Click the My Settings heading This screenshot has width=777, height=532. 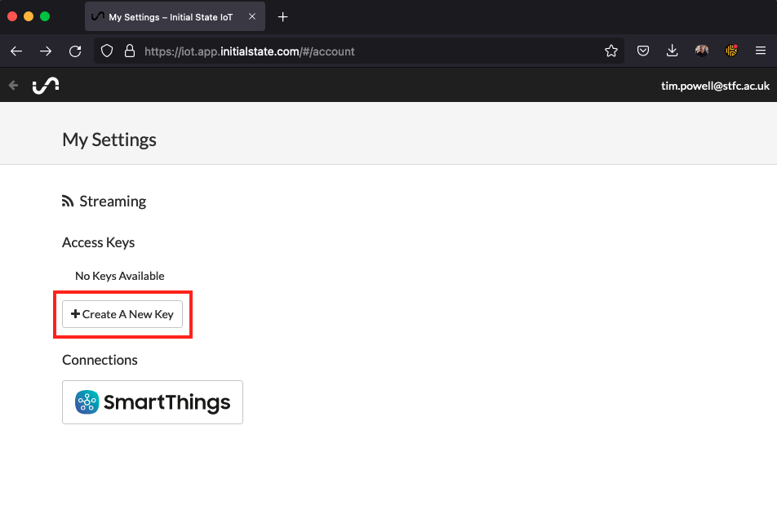tap(109, 140)
